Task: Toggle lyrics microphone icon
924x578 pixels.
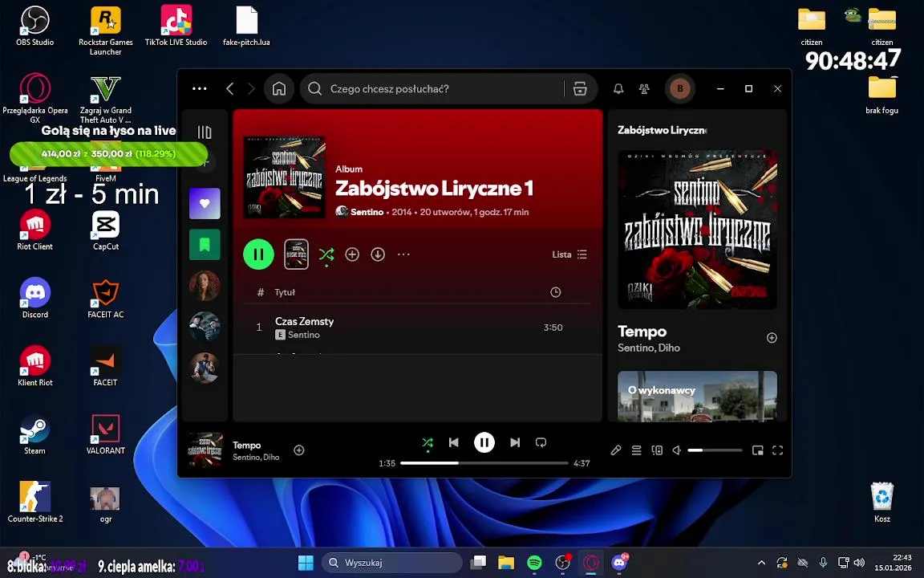Action: 616,450
